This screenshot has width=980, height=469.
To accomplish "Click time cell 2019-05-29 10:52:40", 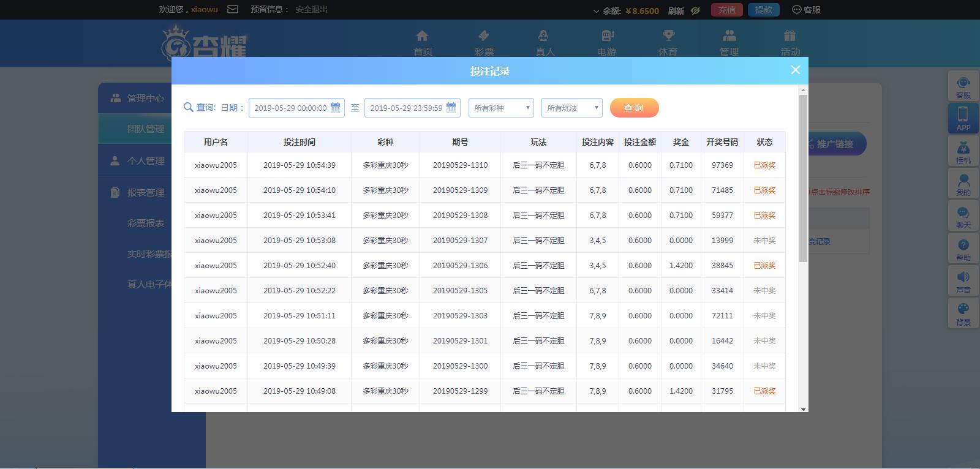I will (x=300, y=265).
